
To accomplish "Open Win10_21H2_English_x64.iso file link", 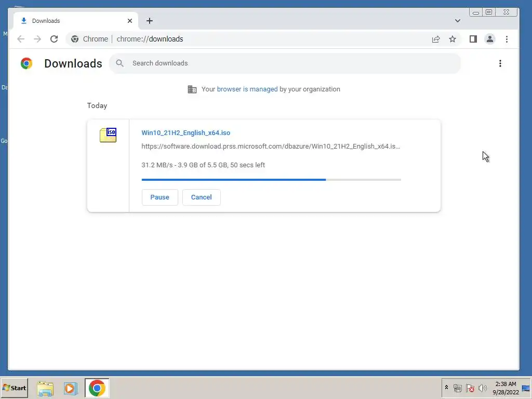I will coord(185,132).
